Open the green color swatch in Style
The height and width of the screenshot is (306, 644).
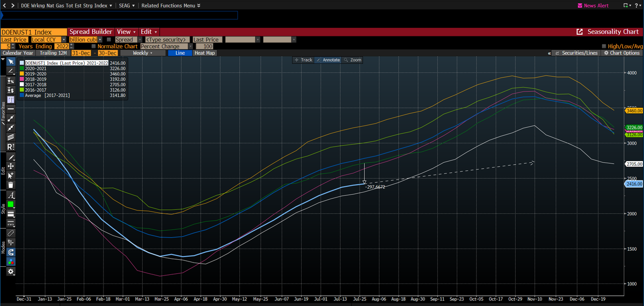pos(11,204)
